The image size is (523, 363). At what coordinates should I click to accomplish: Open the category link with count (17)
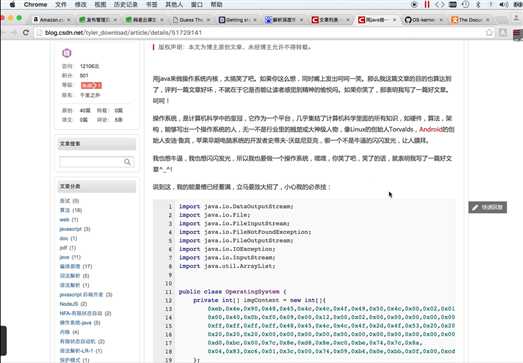click(76, 266)
